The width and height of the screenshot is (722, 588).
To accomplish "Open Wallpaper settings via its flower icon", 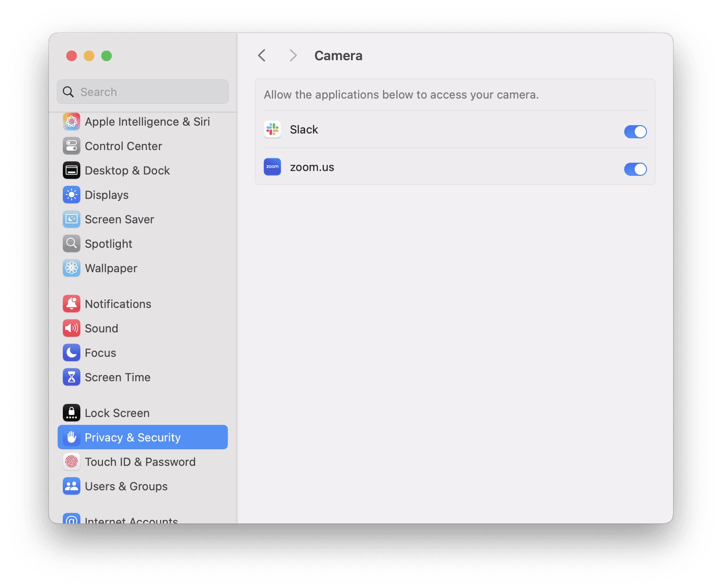I will pos(72,268).
